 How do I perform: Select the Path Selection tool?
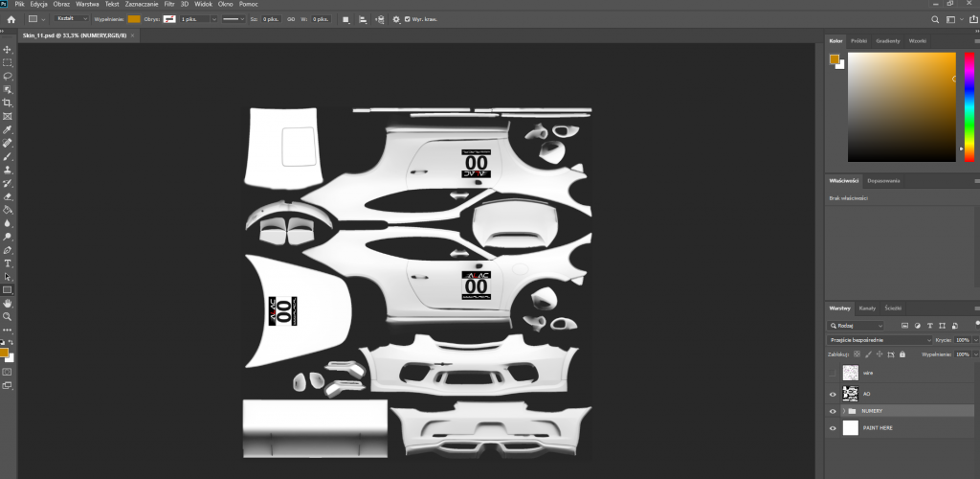pyautogui.click(x=8, y=277)
